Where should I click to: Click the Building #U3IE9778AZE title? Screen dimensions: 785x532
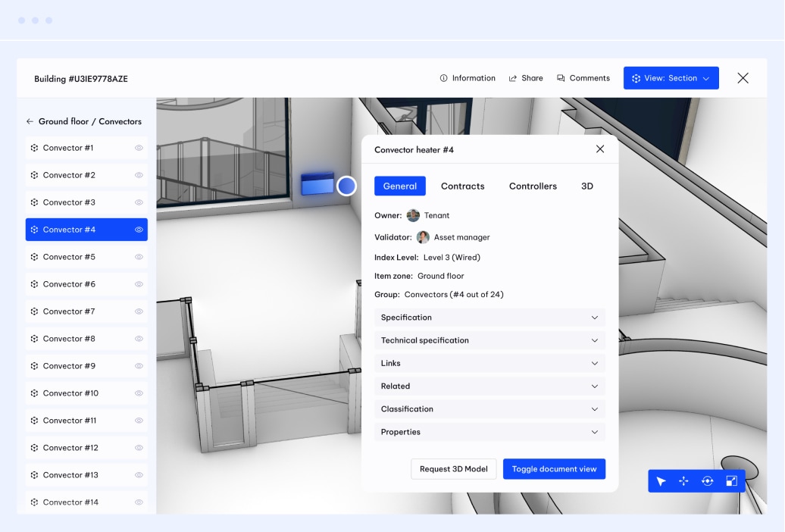[81, 79]
